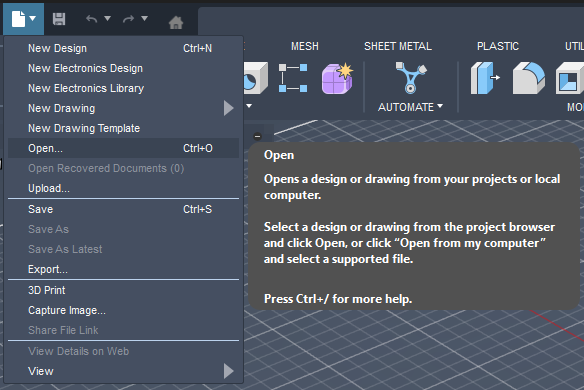
Task: Collapse the browser minus button
Action: [x=257, y=136]
